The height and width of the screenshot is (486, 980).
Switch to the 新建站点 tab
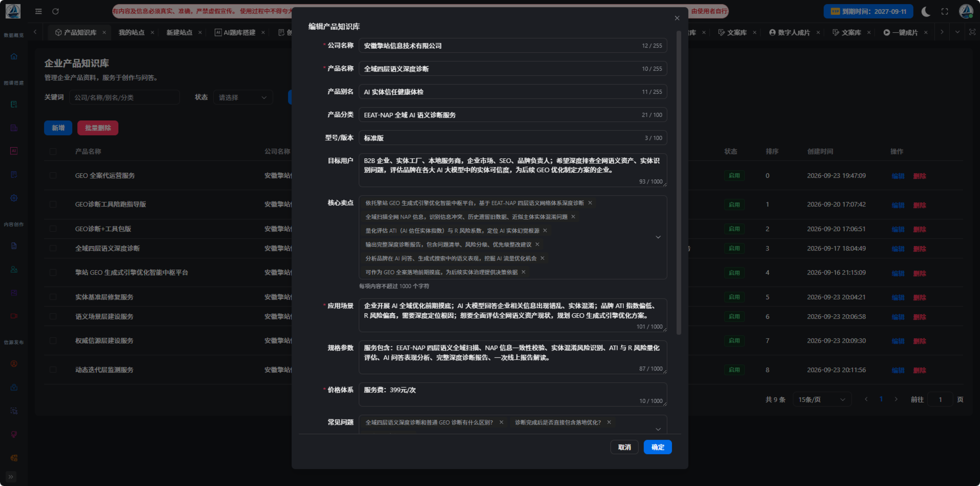(179, 32)
